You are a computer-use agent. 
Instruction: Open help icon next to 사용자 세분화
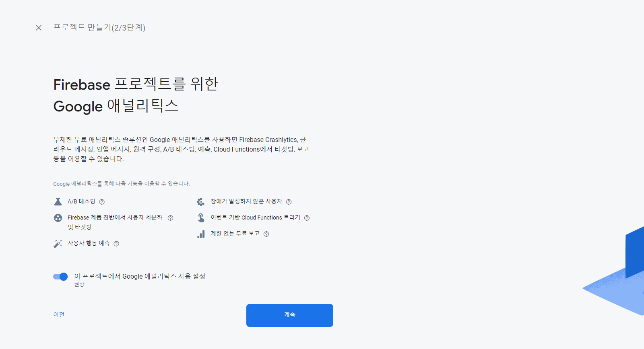(170, 218)
